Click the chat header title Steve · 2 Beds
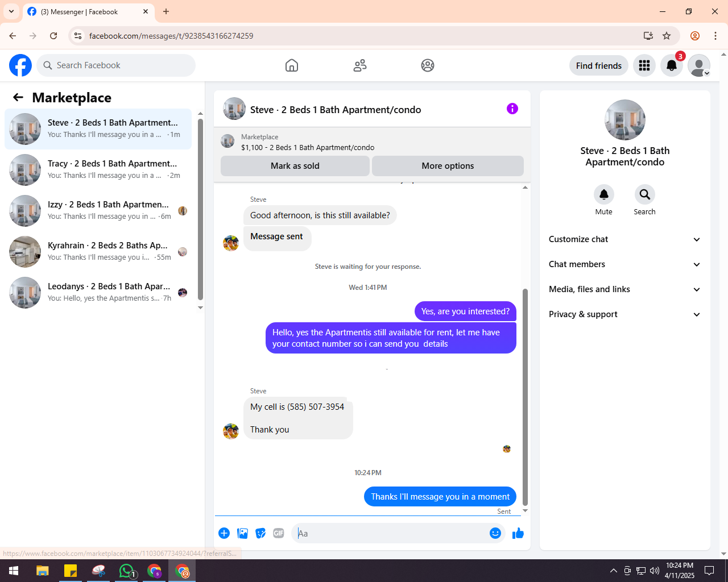The height and width of the screenshot is (582, 728). point(336,110)
